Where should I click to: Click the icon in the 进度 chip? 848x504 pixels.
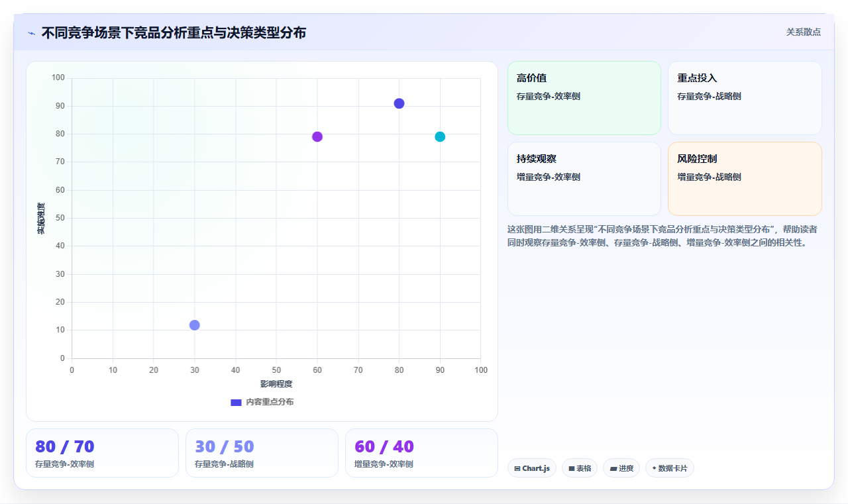[x=613, y=469]
